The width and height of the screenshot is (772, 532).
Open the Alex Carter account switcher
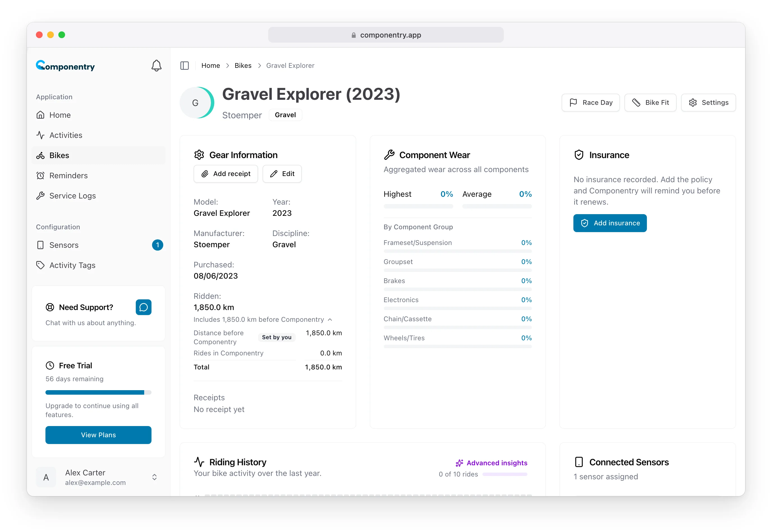coord(98,477)
